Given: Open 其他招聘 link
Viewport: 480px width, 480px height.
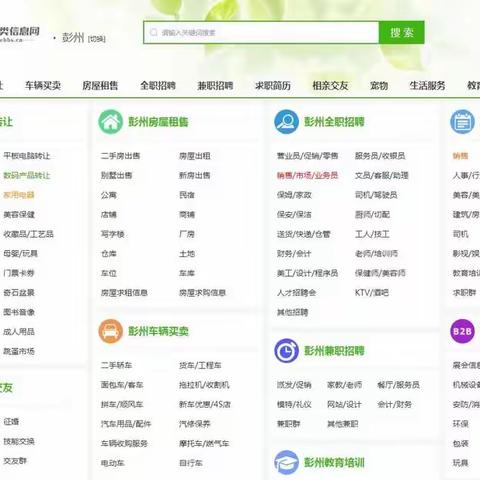Looking at the screenshot, I should pyautogui.click(x=292, y=312).
